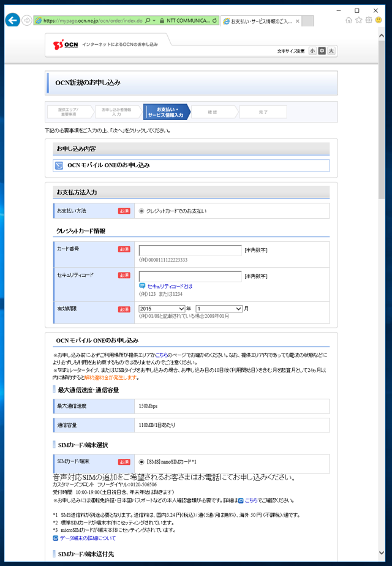Click the 解約違約金が発生します orange text
Viewport: 392px width, 566px height.
[111, 377]
